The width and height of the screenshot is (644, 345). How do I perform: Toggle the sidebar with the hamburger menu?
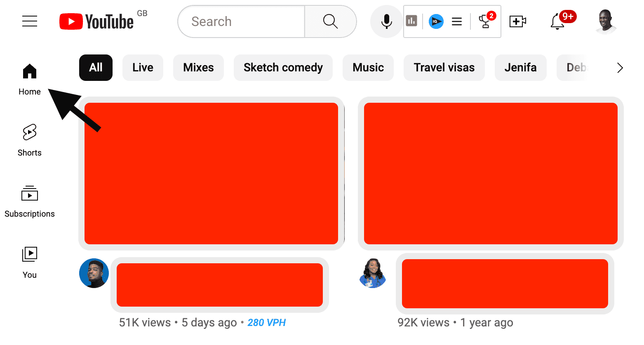[29, 21]
